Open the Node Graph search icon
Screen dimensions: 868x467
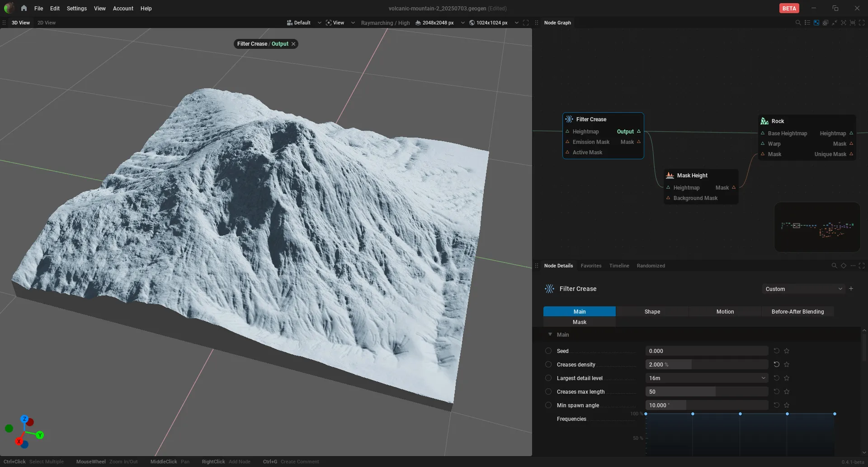point(798,23)
